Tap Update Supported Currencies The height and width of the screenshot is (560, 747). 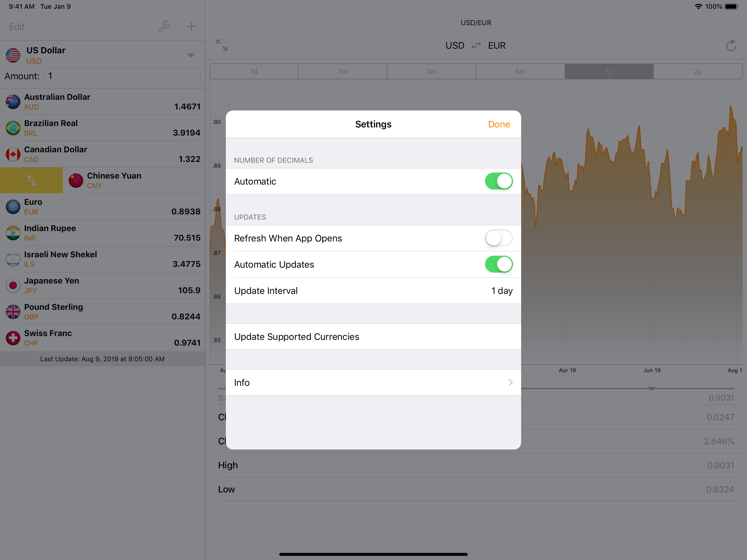coord(373,336)
